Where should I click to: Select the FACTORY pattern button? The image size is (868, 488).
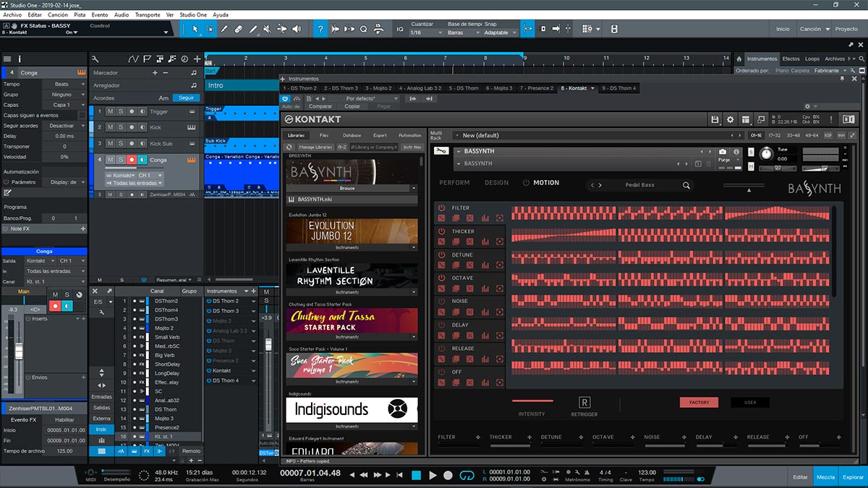699,402
